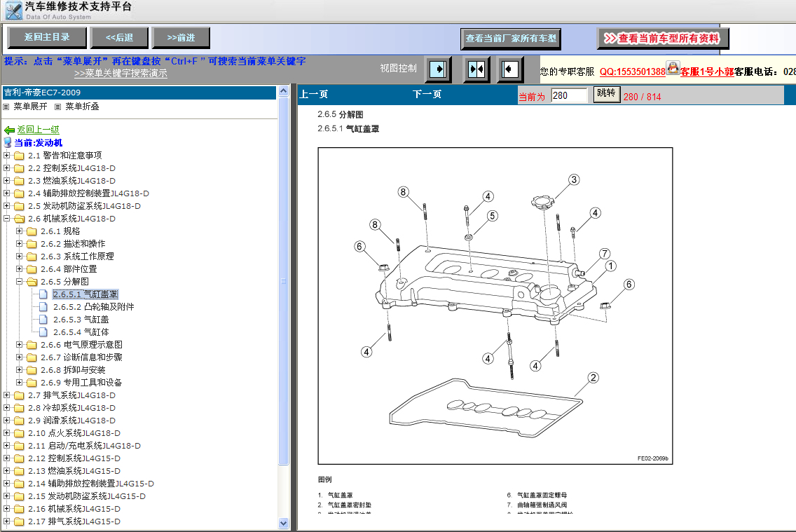Click 返回主目录 button
The width and height of the screenshot is (796, 532).
click(47, 38)
